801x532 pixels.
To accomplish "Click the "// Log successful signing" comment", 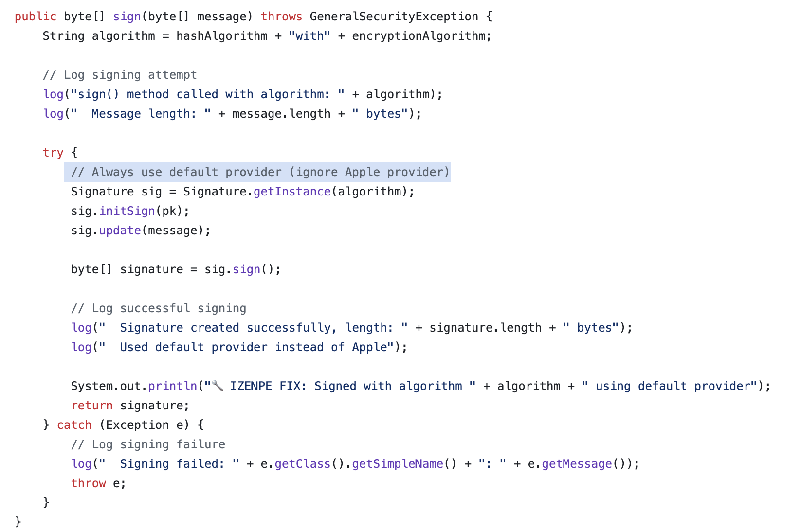I will point(159,308).
